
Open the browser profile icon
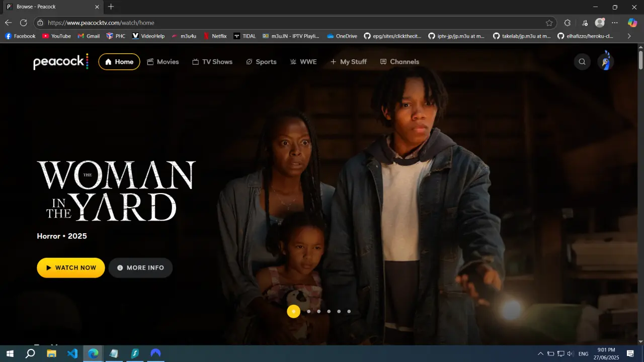[x=600, y=23]
